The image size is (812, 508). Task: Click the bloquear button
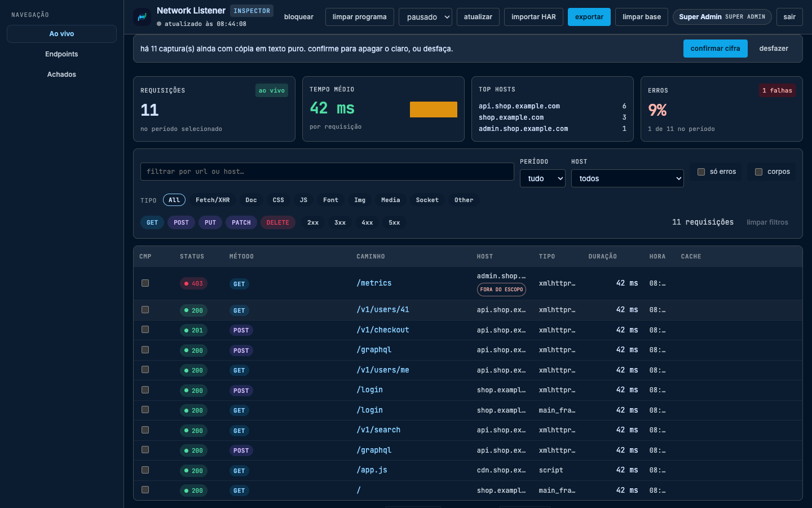[299, 17]
